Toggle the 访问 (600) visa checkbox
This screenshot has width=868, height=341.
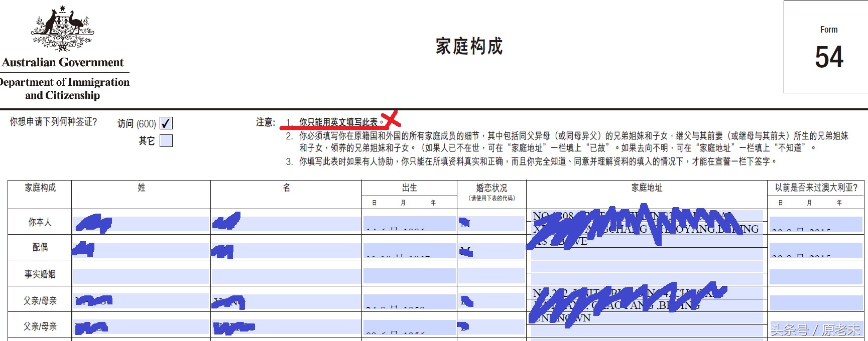(x=166, y=123)
